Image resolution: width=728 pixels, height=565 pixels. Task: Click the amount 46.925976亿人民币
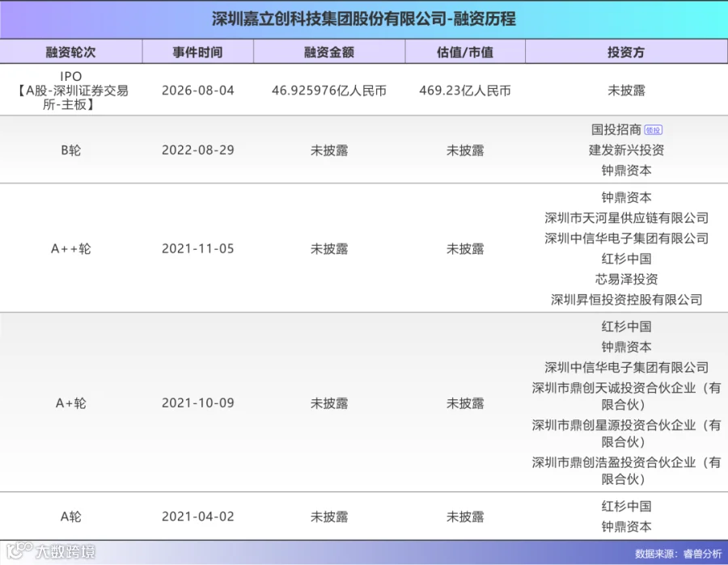(x=329, y=91)
